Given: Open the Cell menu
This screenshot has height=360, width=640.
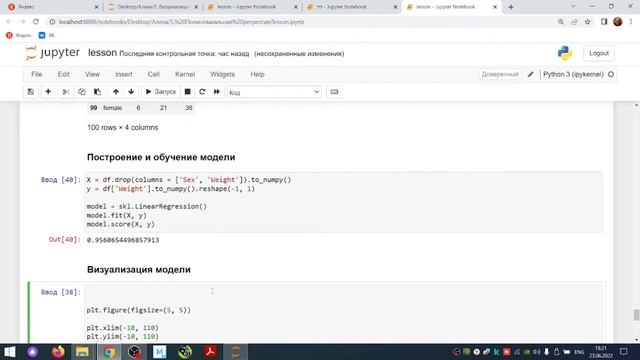Looking at the screenshot, I should 153,74.
